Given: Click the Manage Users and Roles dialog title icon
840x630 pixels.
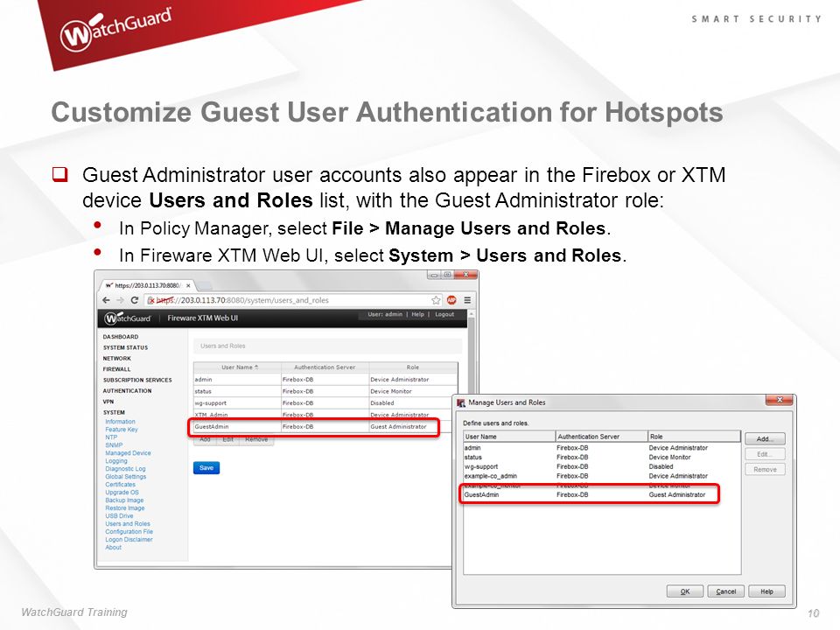Looking at the screenshot, I should (x=461, y=402).
